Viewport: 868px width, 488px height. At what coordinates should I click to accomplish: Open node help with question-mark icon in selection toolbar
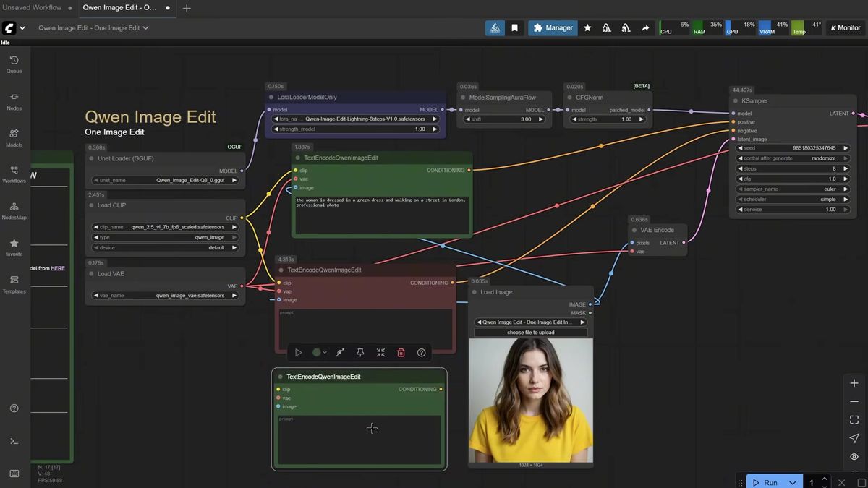(421, 353)
